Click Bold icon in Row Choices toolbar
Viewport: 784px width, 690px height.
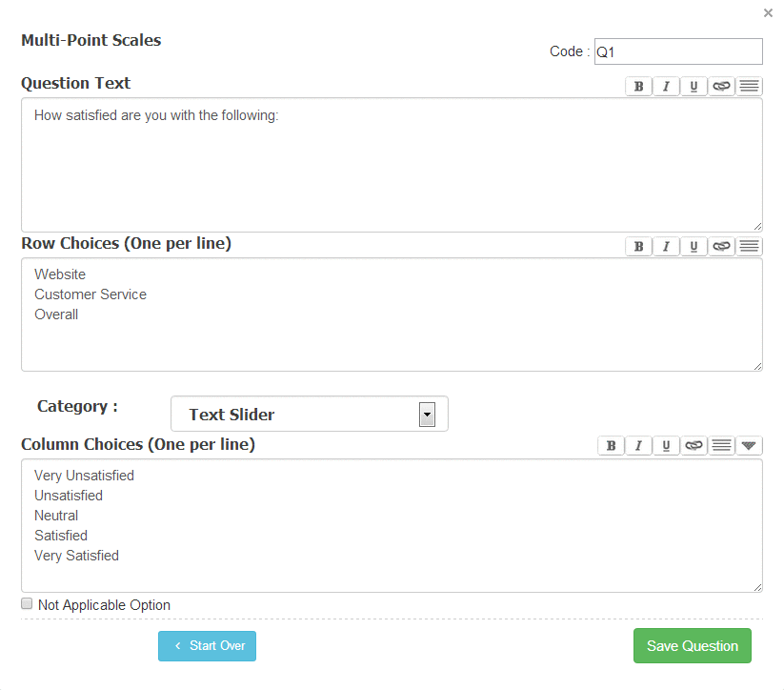pyautogui.click(x=638, y=247)
